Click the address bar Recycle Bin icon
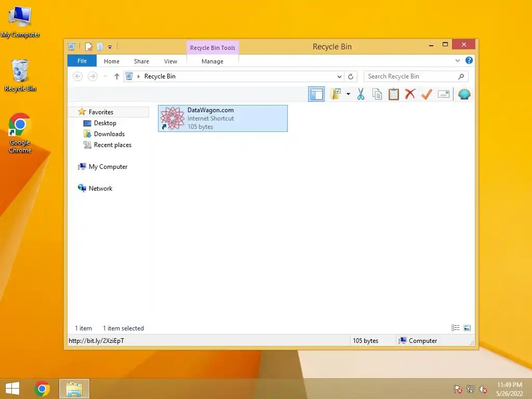Image resolution: width=532 pixels, height=399 pixels. [129, 76]
